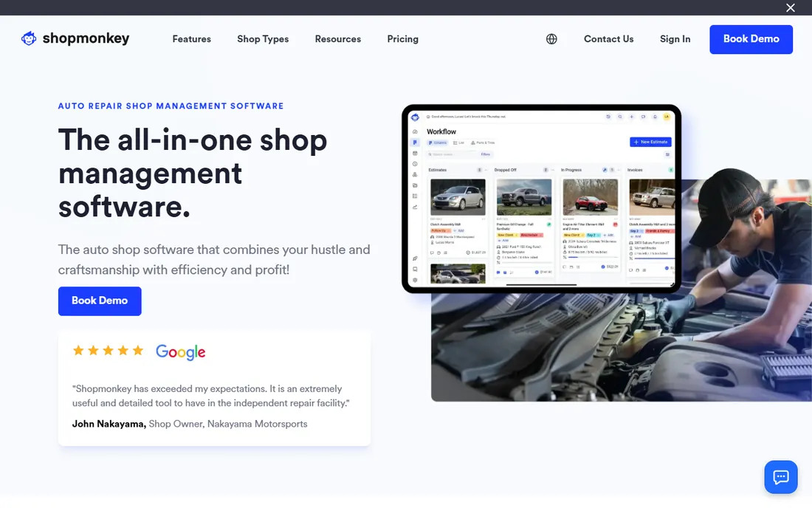Click the five-star rating
Viewport: 812px width, 508px height.
[108, 351]
